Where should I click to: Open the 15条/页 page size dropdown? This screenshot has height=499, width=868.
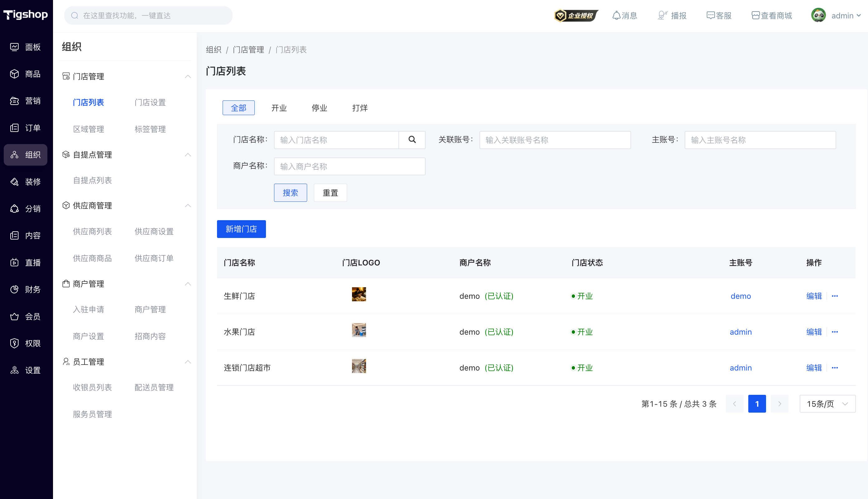[x=827, y=404]
